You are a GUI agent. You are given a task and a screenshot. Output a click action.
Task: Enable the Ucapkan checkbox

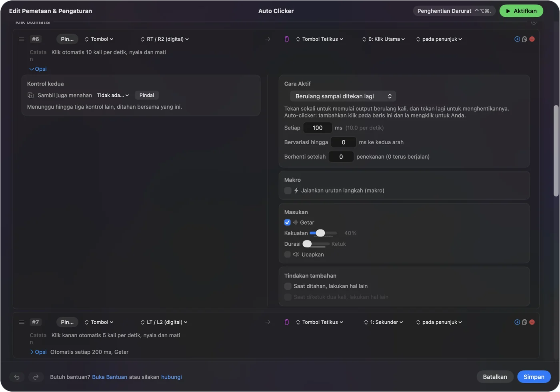pyautogui.click(x=288, y=255)
